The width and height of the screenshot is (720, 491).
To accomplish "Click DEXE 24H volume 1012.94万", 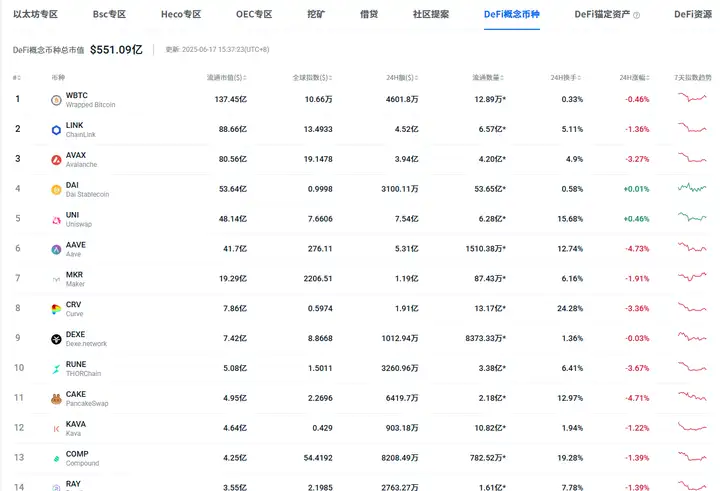I will (x=399, y=338).
